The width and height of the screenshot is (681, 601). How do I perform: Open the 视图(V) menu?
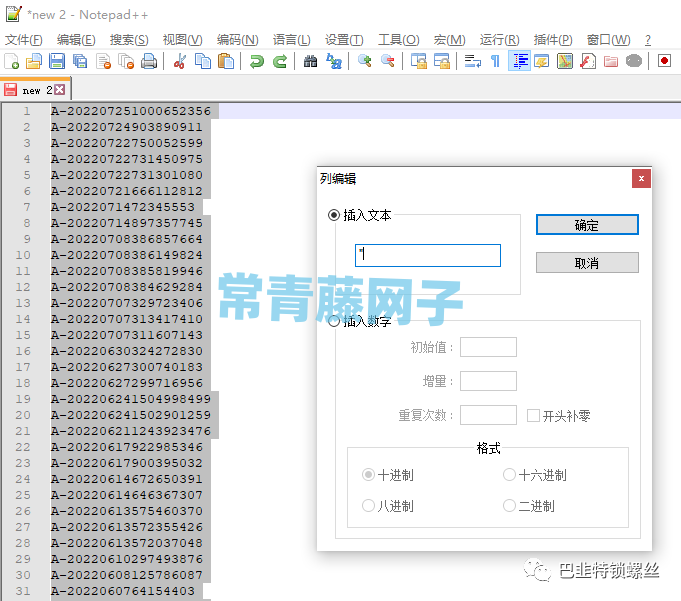[x=182, y=40]
